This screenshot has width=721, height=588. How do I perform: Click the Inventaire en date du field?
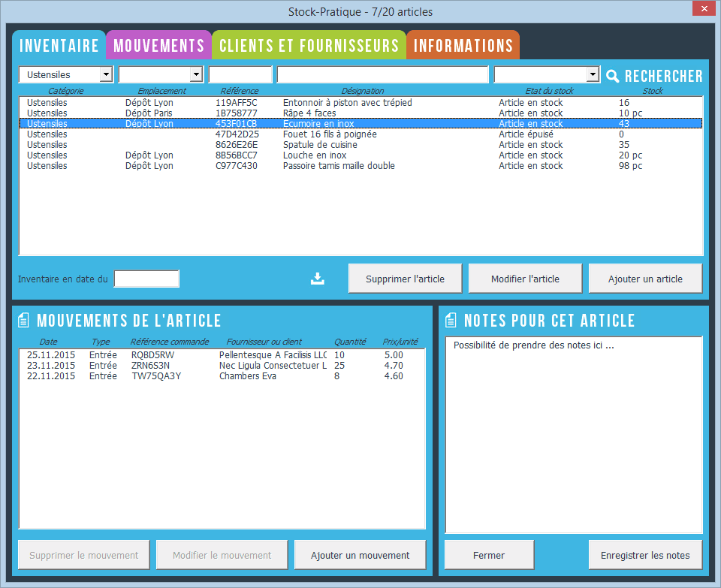(x=146, y=279)
